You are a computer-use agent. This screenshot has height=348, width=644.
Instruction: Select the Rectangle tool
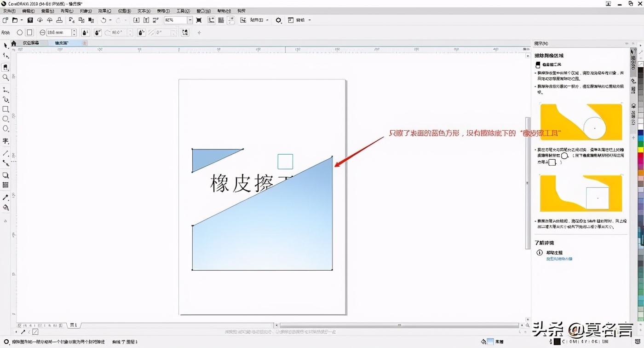6,109
